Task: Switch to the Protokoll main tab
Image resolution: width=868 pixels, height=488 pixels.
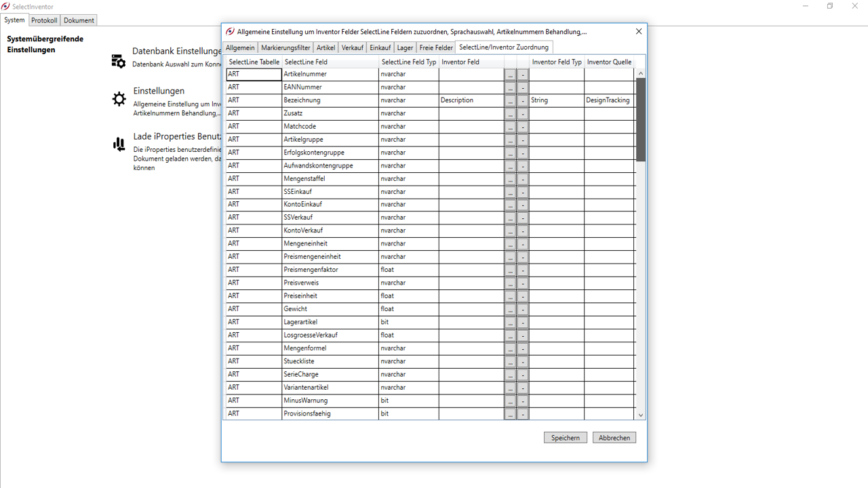Action: (x=44, y=20)
